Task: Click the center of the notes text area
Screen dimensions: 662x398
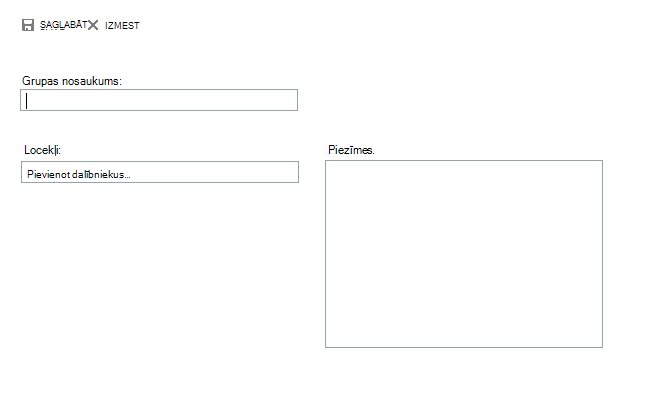Action: point(464,254)
